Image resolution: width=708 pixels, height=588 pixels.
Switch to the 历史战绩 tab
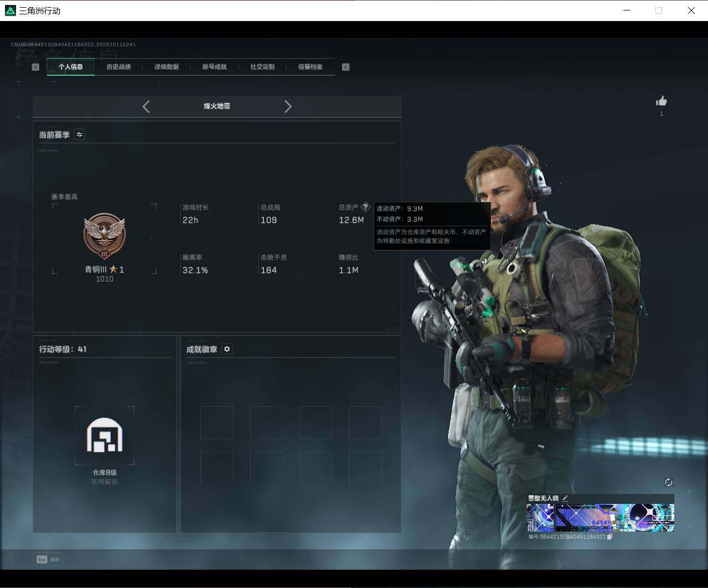pos(118,67)
